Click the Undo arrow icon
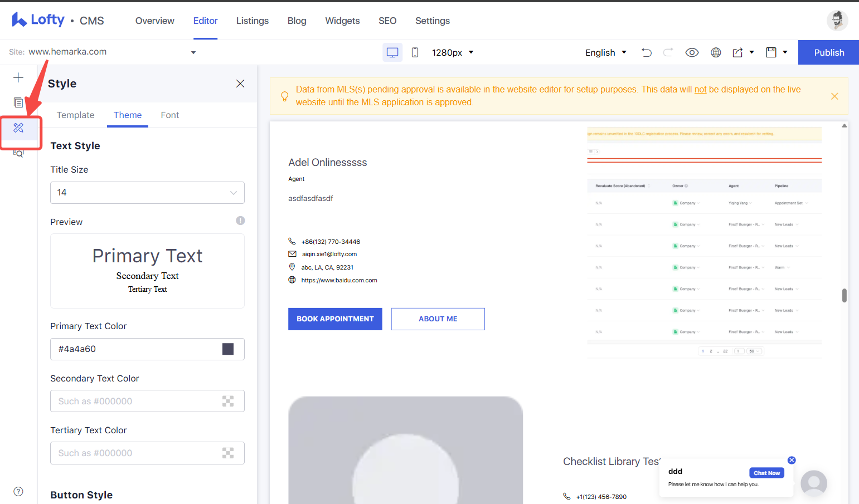This screenshot has width=859, height=504. pyautogui.click(x=647, y=52)
